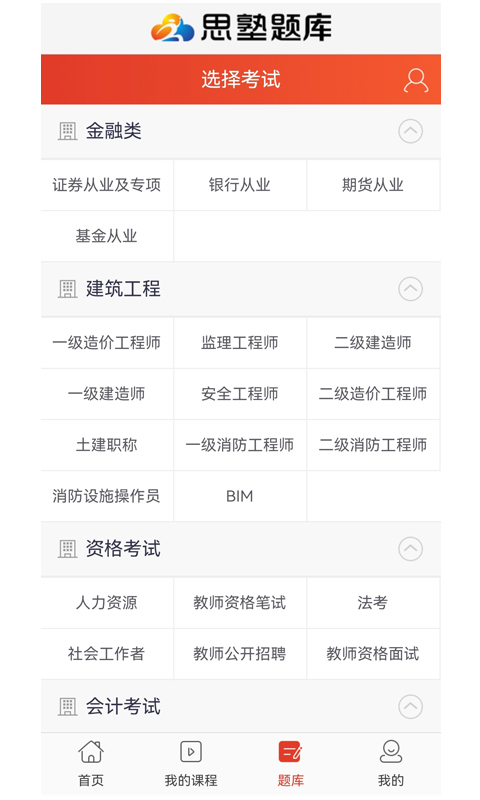The image size is (480, 800).
Task: Select 法考 exam option
Action: (x=373, y=603)
